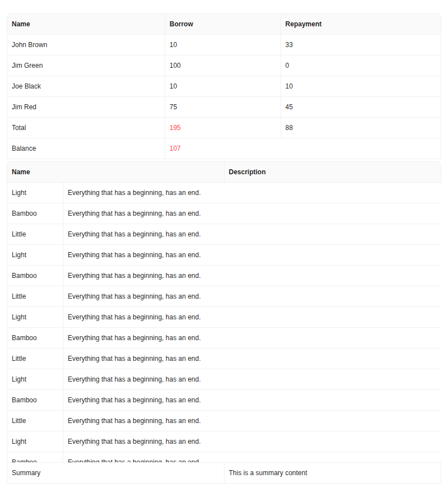This screenshot has width=448, height=497.
Task: Click the first Bamboo name cell
Action: 24,213
